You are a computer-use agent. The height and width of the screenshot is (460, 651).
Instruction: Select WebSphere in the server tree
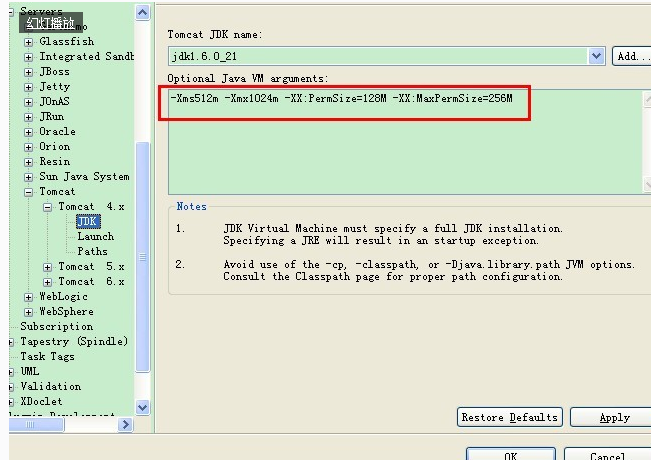click(66, 311)
